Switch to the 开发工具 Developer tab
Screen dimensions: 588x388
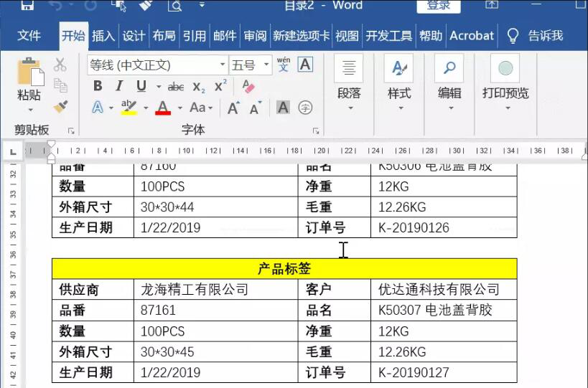pyautogui.click(x=389, y=36)
